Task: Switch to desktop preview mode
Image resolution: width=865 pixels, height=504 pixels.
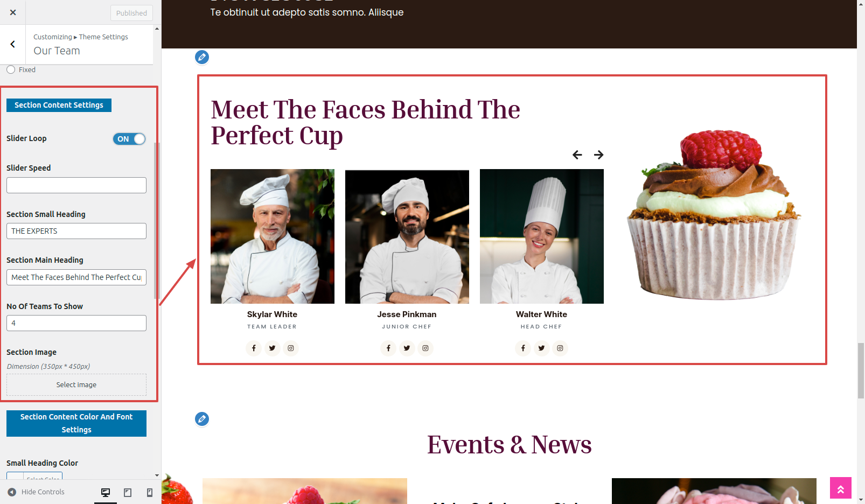Action: click(x=106, y=492)
